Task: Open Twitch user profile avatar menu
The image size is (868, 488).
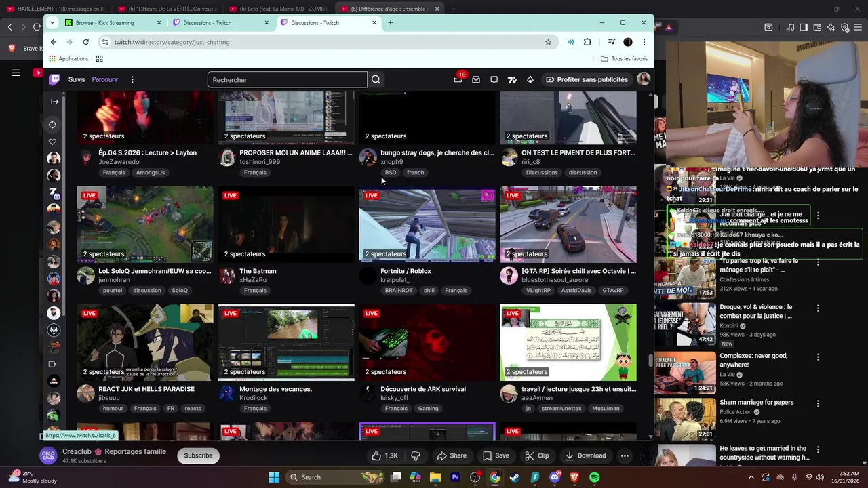Action: (x=643, y=79)
